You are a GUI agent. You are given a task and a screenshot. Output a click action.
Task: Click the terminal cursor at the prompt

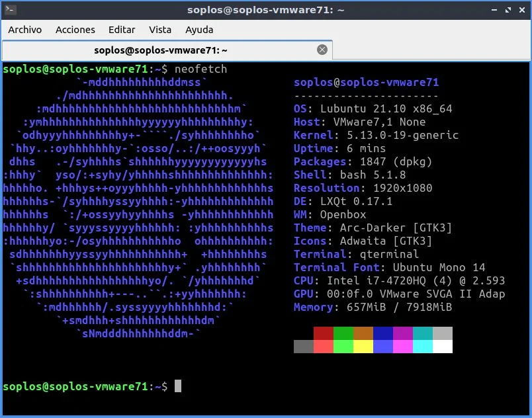point(178,386)
